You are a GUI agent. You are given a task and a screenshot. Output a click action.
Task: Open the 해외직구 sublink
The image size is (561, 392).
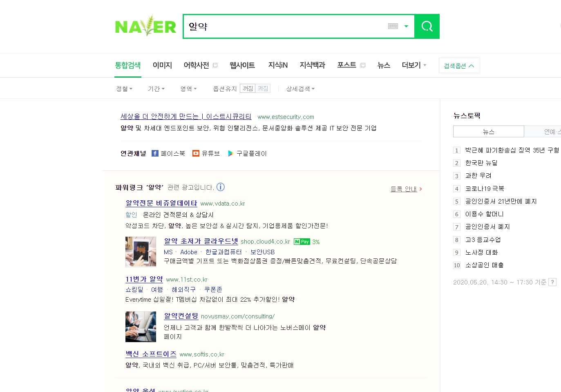coord(183,289)
